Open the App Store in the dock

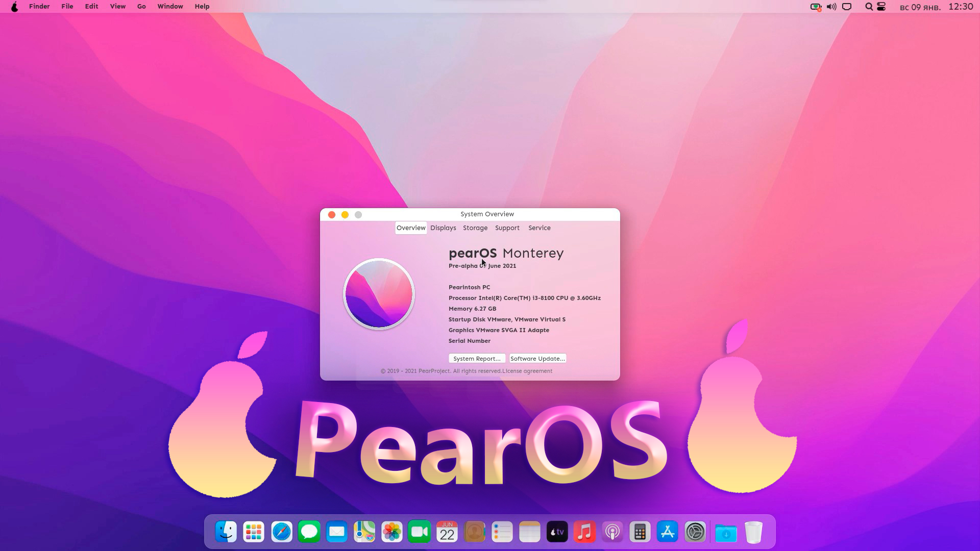(x=667, y=532)
